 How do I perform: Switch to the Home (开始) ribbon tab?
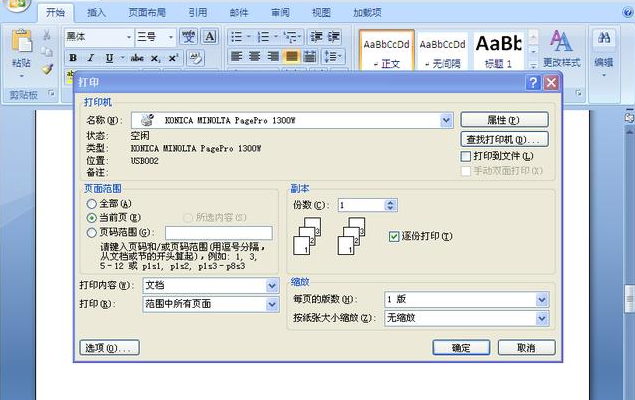pyautogui.click(x=55, y=13)
